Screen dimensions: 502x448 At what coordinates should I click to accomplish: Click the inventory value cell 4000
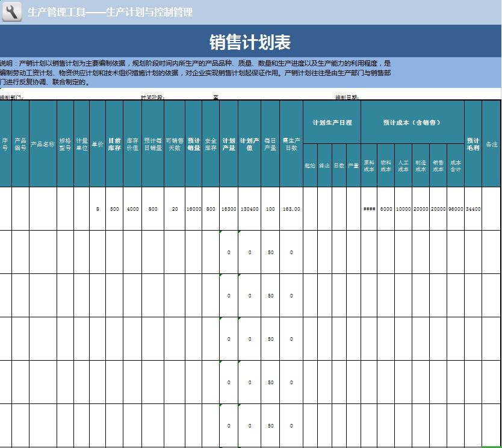coord(132,209)
